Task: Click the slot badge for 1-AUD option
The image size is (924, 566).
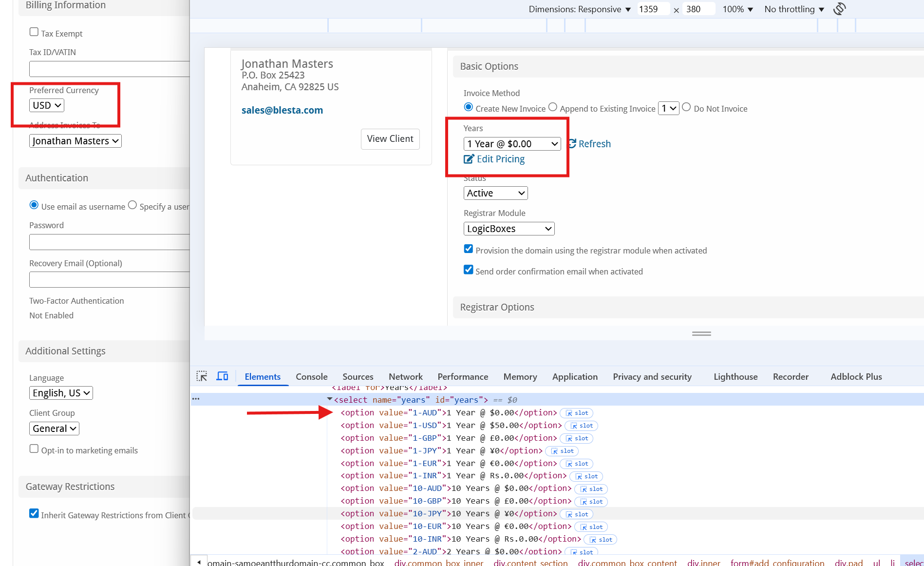Action: 576,413
